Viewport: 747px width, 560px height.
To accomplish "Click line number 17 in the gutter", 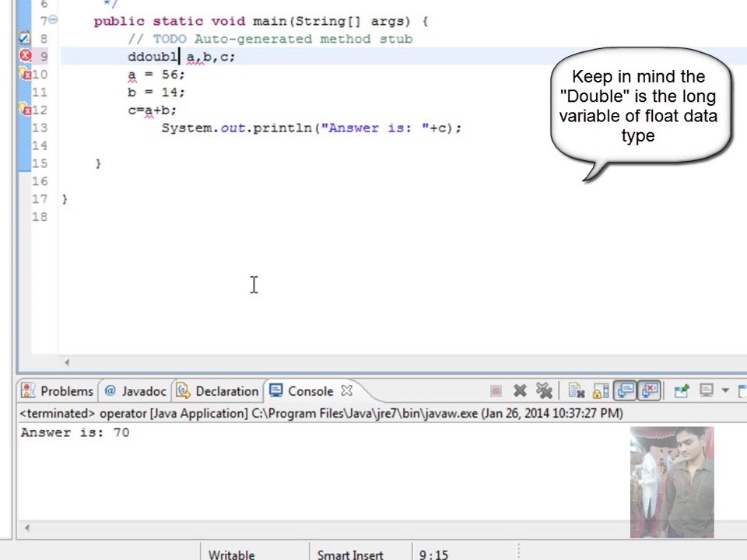I will click(x=40, y=198).
